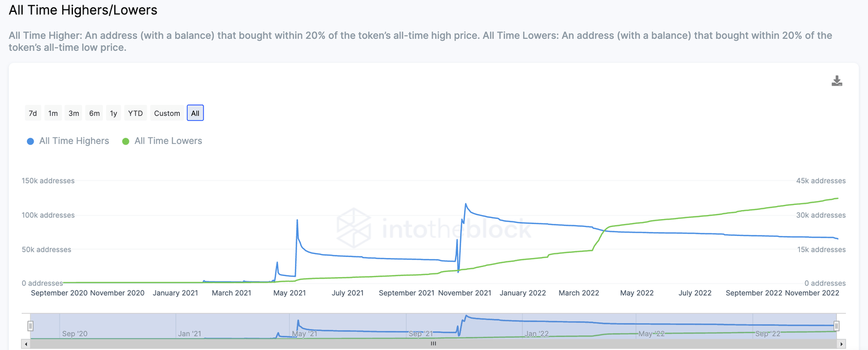Click the horizontal scrollbar grip
Screen dimensions: 868x350
(433, 343)
